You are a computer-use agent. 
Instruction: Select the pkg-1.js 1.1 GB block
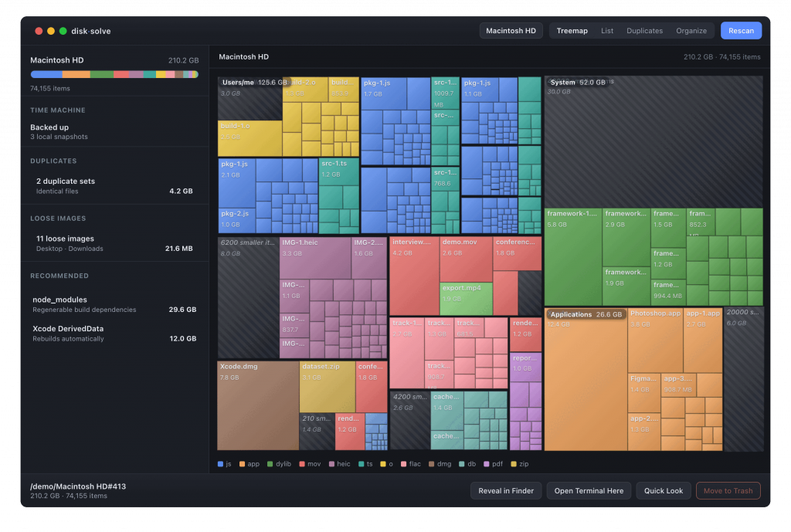pyautogui.click(x=480, y=90)
